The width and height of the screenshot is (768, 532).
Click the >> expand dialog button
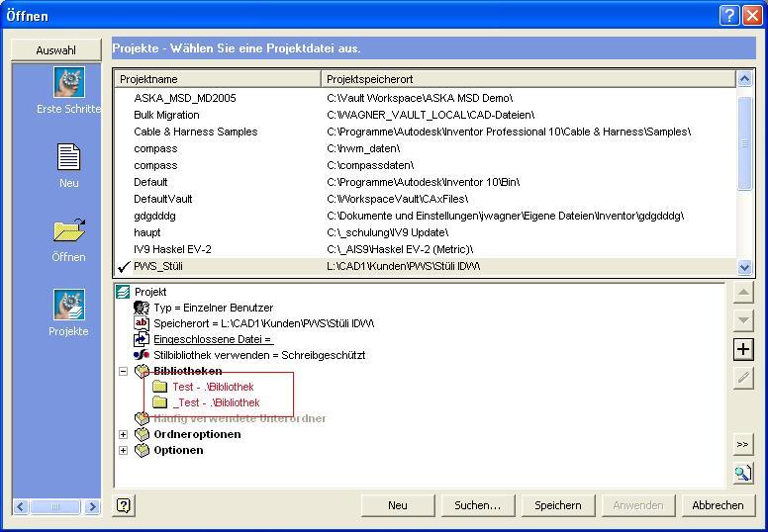tap(743, 444)
